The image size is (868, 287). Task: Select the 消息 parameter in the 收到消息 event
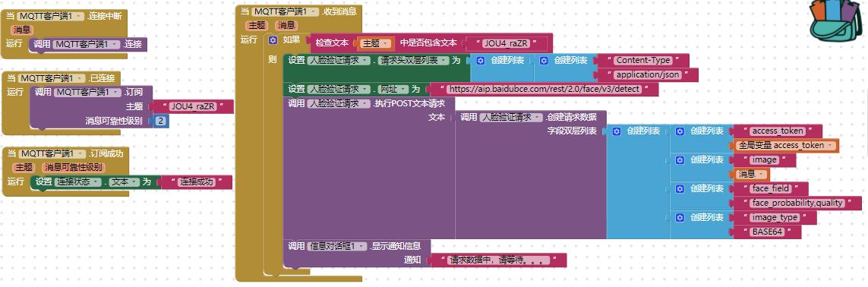click(x=287, y=26)
